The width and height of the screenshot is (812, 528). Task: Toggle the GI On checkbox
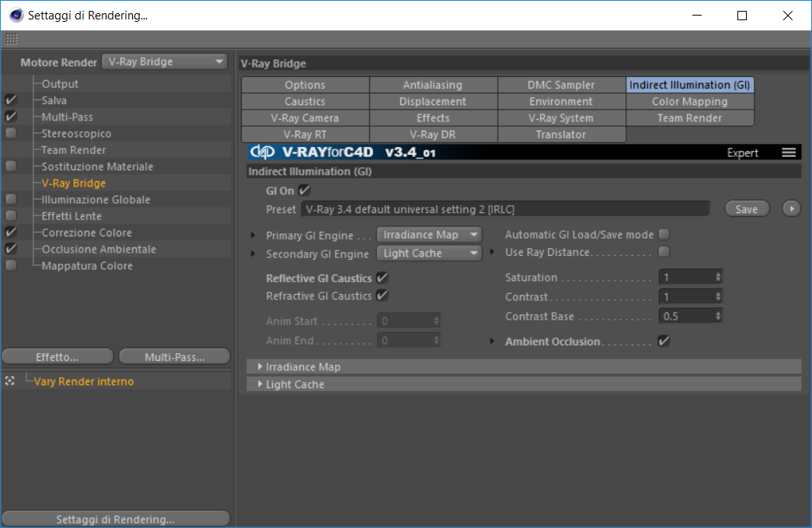305,191
